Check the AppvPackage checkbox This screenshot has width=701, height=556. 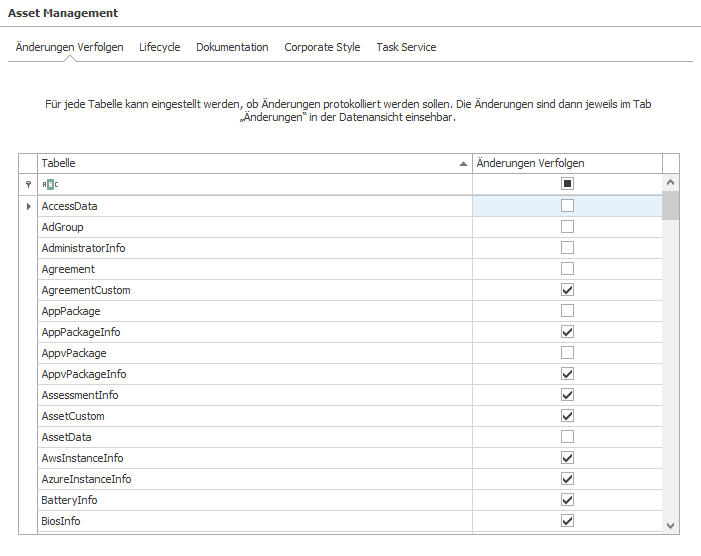click(567, 353)
